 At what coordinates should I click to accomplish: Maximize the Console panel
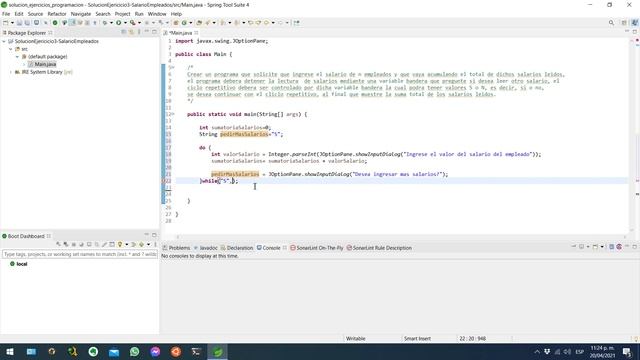pyautogui.click(x=635, y=247)
